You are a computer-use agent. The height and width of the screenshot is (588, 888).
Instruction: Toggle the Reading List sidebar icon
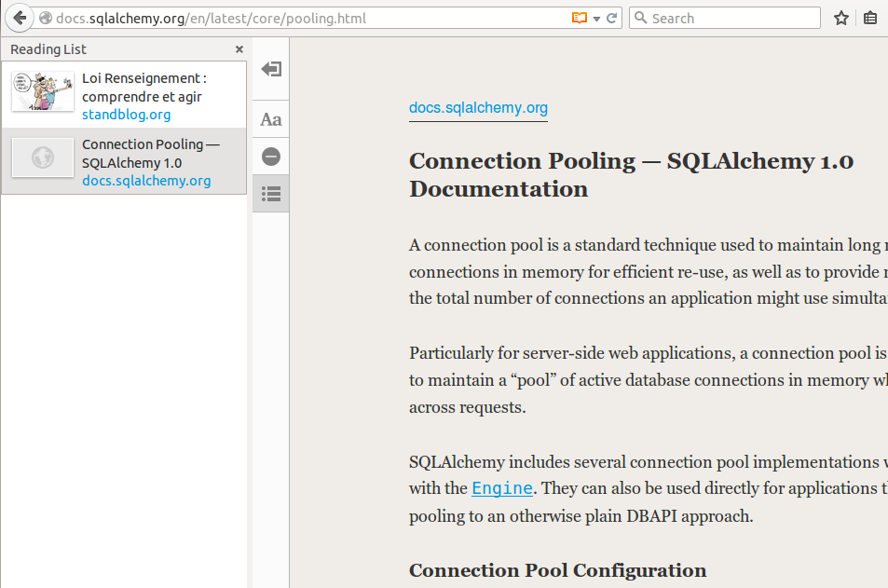pos(271,194)
